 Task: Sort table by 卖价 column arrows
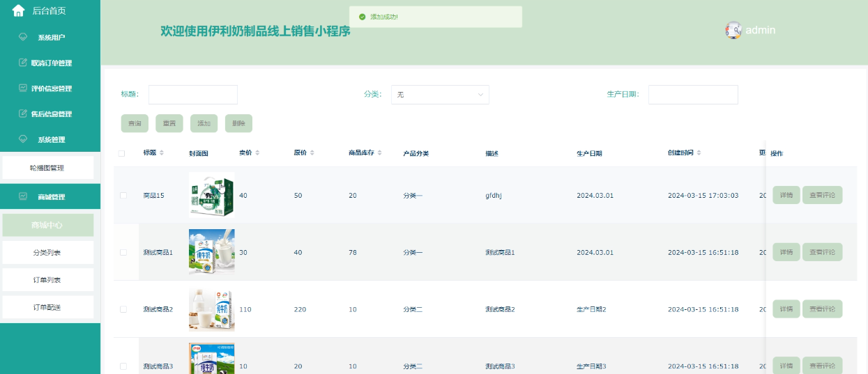click(257, 153)
